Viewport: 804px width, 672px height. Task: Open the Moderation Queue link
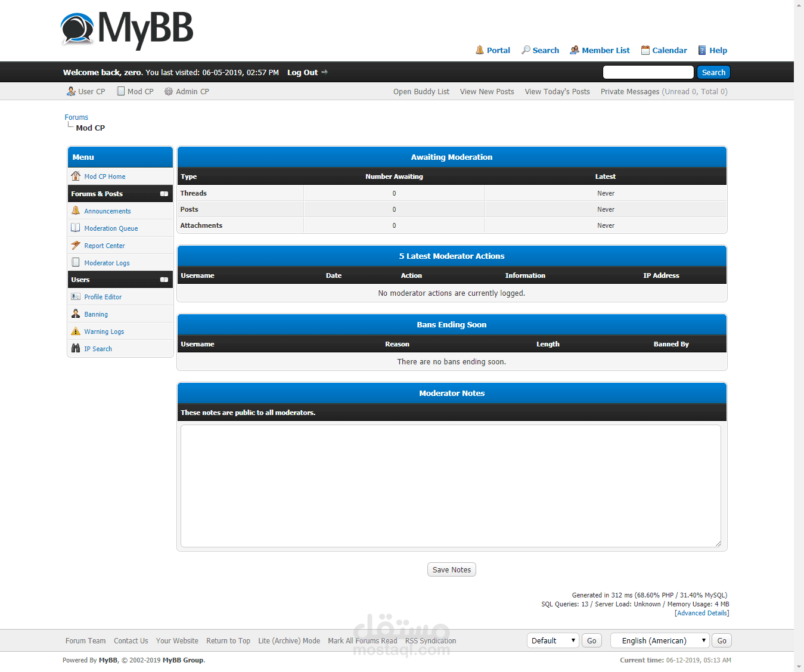pyautogui.click(x=111, y=228)
